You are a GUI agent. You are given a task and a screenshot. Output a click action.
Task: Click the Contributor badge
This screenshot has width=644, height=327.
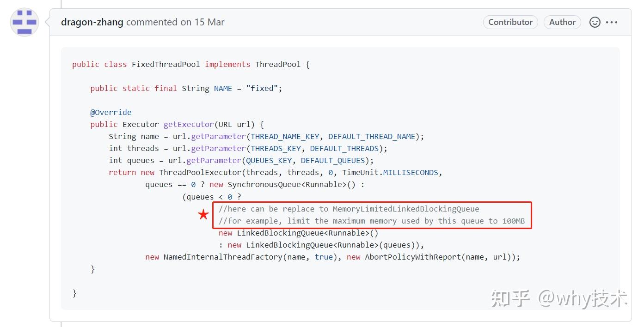(510, 22)
